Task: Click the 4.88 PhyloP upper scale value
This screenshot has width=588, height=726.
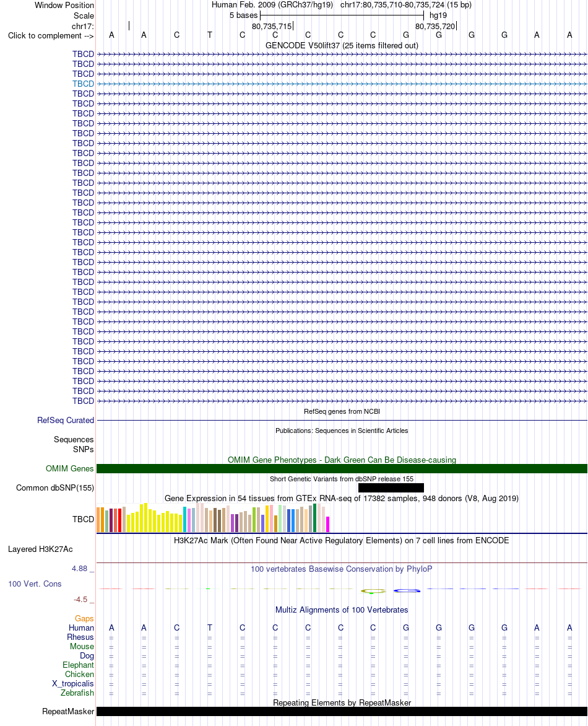Action: (x=79, y=569)
